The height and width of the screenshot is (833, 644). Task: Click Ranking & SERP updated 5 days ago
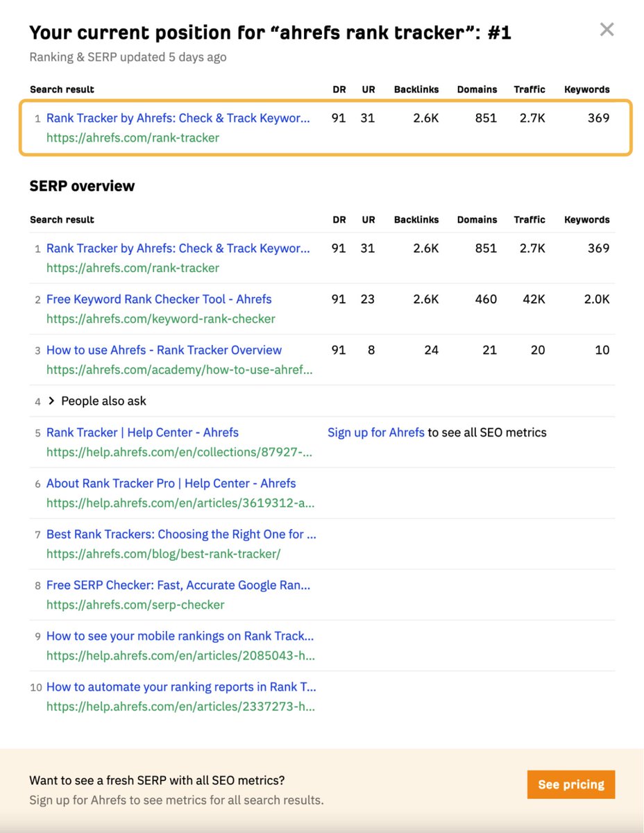(128, 57)
